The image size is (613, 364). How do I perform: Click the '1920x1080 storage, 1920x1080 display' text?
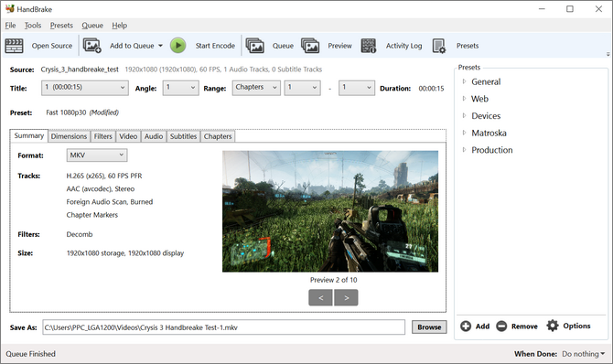(x=125, y=253)
